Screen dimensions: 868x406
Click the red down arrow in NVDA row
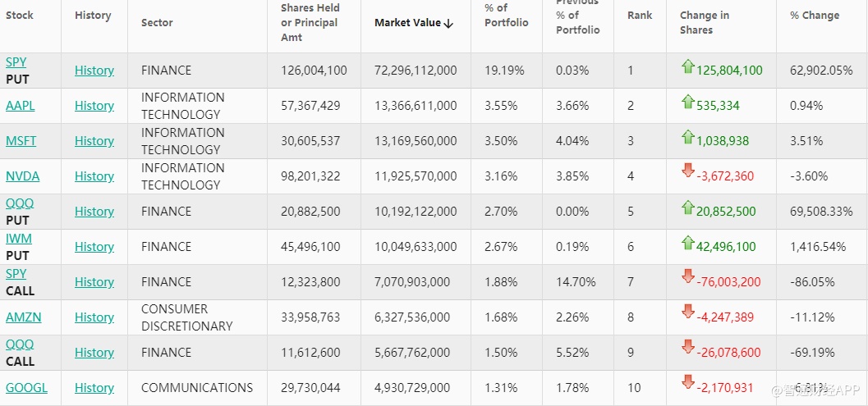[x=687, y=171]
